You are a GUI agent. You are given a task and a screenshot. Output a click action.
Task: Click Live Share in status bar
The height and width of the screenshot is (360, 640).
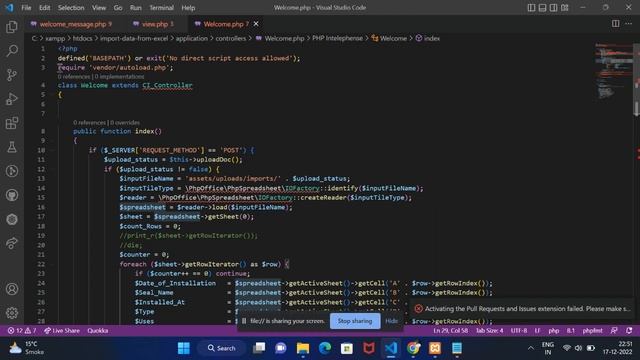pyautogui.click(x=62, y=331)
